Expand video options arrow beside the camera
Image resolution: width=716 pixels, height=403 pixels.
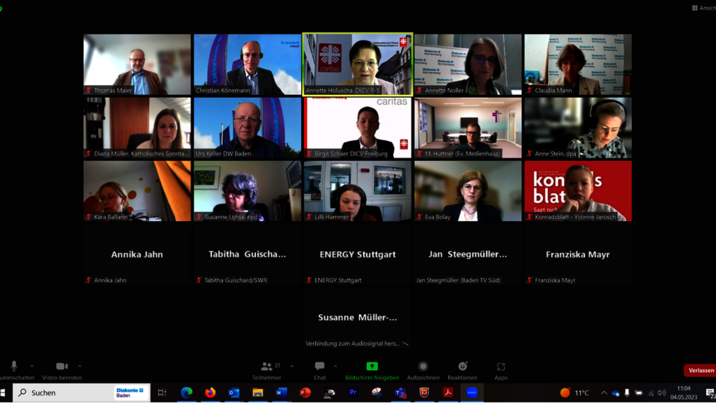[80, 366]
